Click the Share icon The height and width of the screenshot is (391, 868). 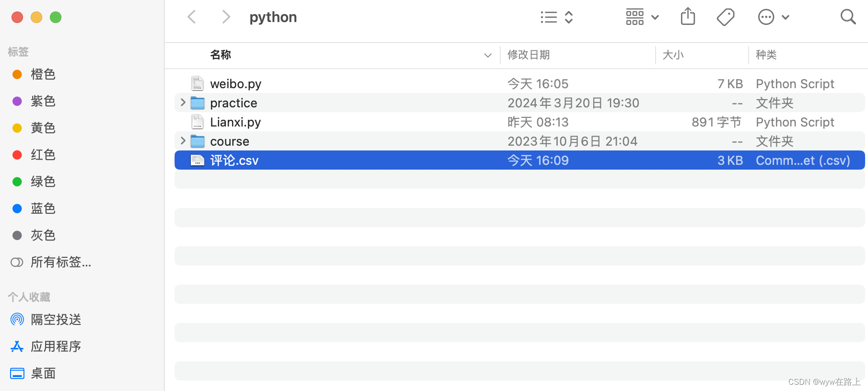pyautogui.click(x=688, y=16)
